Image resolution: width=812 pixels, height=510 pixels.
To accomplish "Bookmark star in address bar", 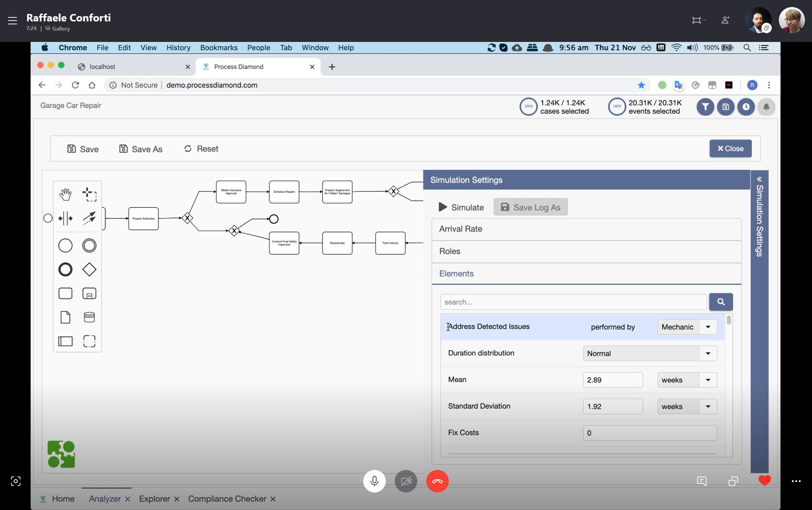I will coord(641,85).
